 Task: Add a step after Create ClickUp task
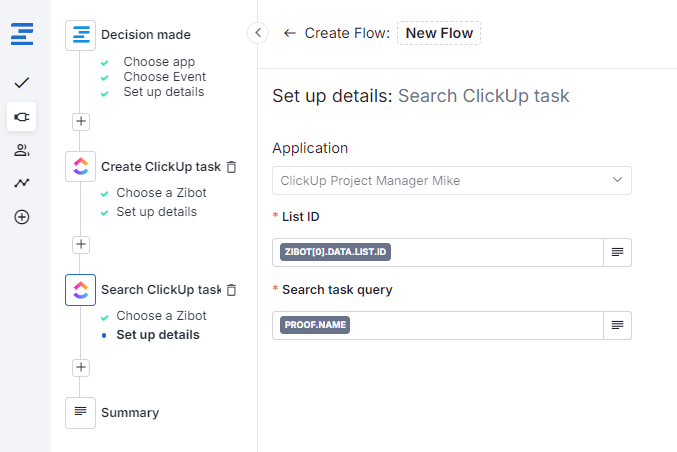(x=81, y=244)
